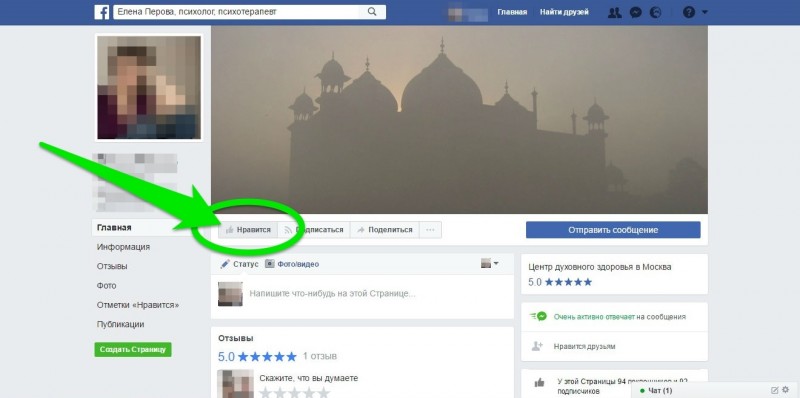The image size is (800, 398).
Task: Click the 1 отзыв link
Action: tap(320, 356)
